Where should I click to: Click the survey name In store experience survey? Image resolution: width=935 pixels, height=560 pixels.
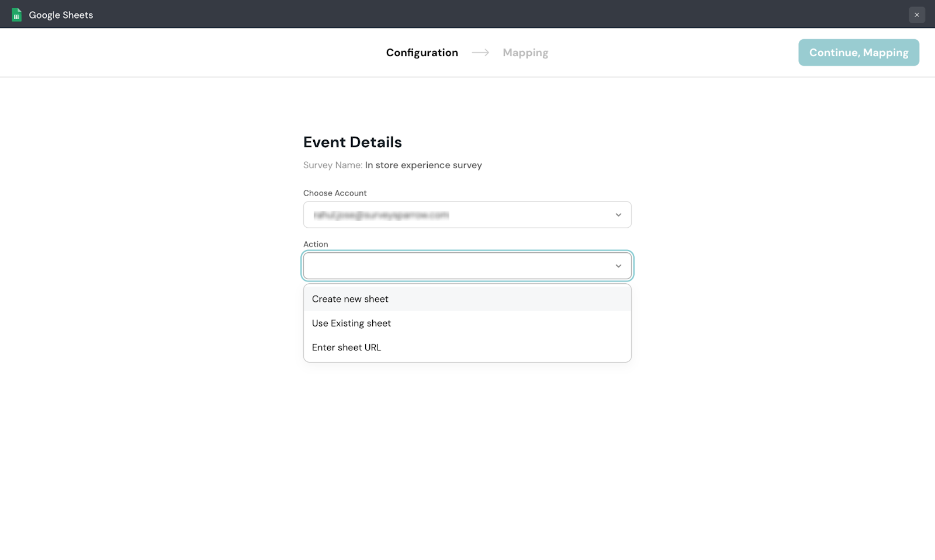coord(423,165)
